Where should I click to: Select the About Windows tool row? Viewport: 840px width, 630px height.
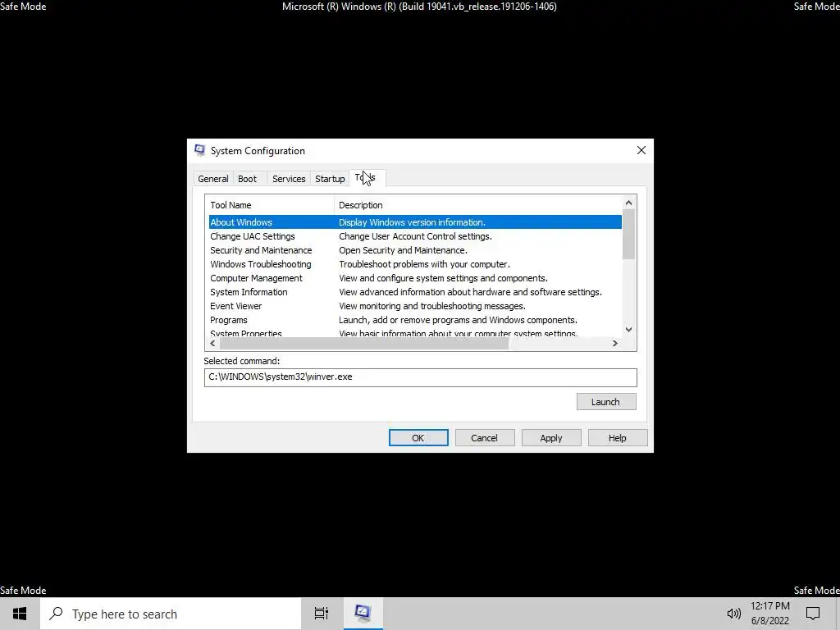click(415, 222)
